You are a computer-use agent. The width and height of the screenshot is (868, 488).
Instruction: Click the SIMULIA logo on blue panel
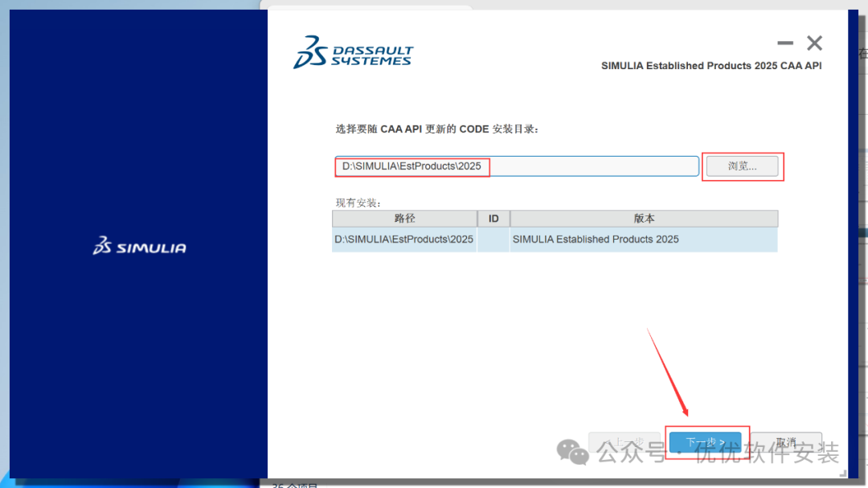tap(140, 247)
